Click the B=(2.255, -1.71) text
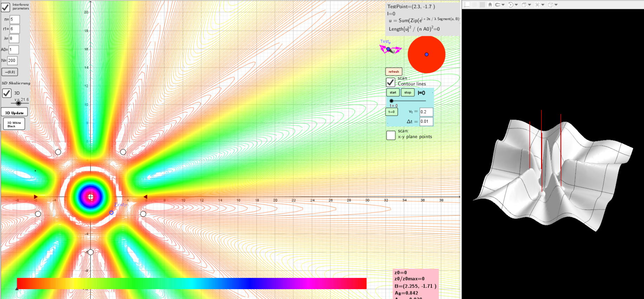Image resolution: width=644 pixels, height=299 pixels. coord(415,286)
